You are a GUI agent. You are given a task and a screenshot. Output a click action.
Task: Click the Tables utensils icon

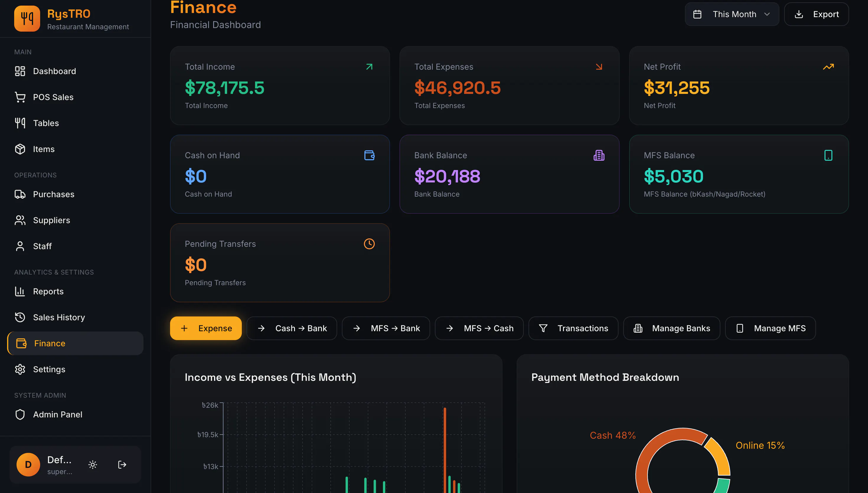point(20,123)
